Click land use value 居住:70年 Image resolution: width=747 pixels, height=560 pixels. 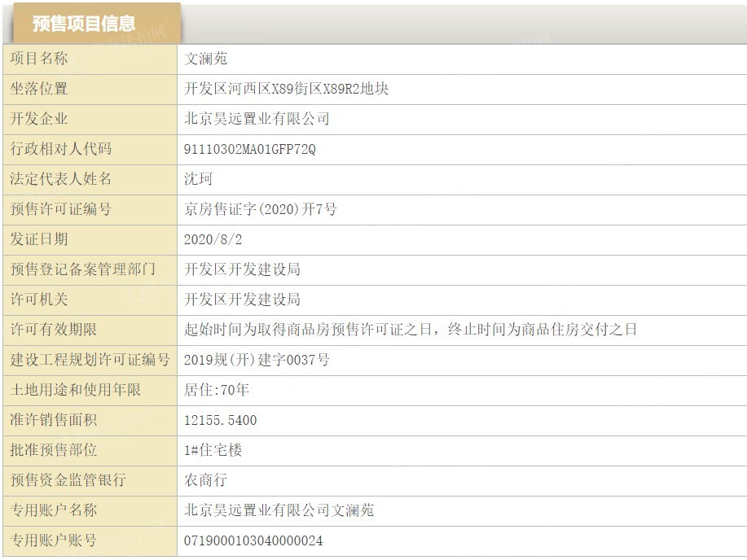(x=217, y=390)
